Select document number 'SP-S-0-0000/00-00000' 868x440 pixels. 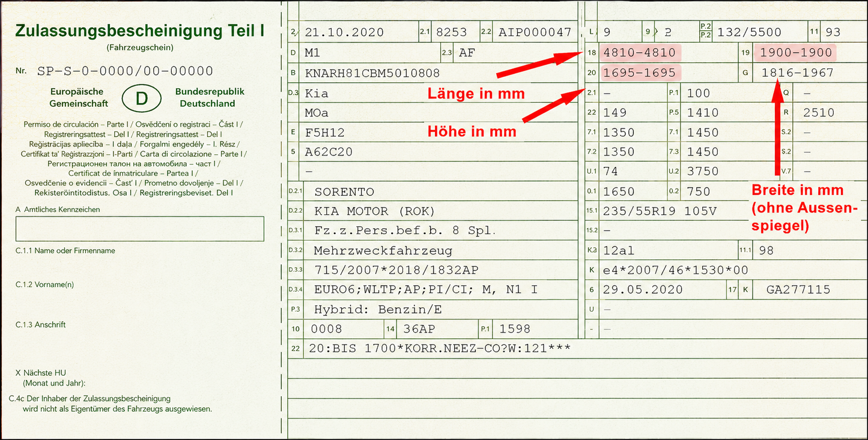coord(125,71)
